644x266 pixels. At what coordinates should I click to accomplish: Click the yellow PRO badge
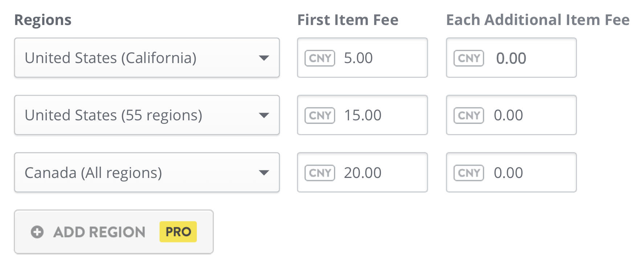click(178, 232)
